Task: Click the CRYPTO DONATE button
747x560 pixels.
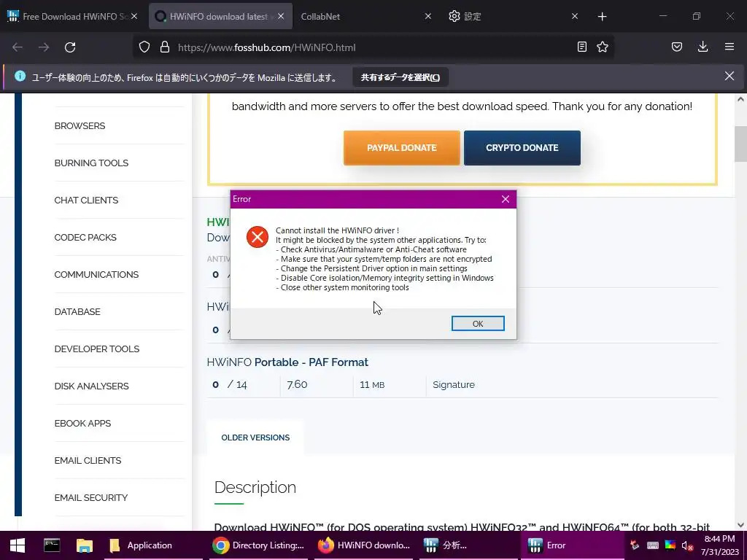Action: (522, 147)
